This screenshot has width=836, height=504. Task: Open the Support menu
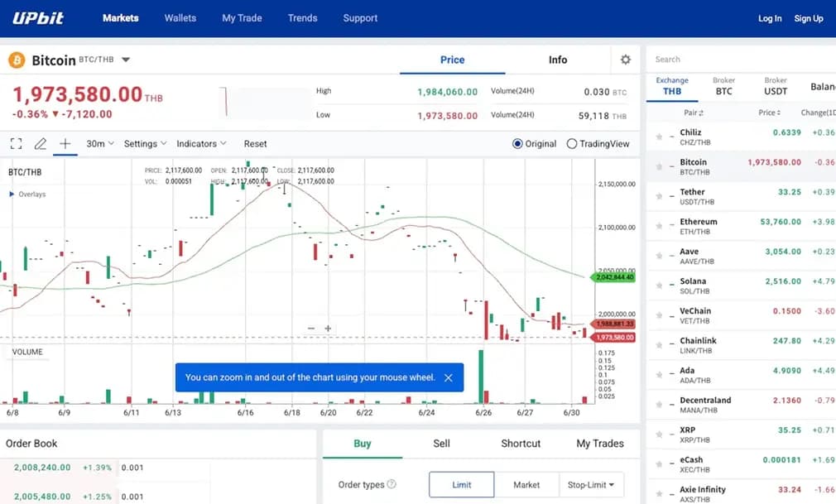tap(360, 18)
